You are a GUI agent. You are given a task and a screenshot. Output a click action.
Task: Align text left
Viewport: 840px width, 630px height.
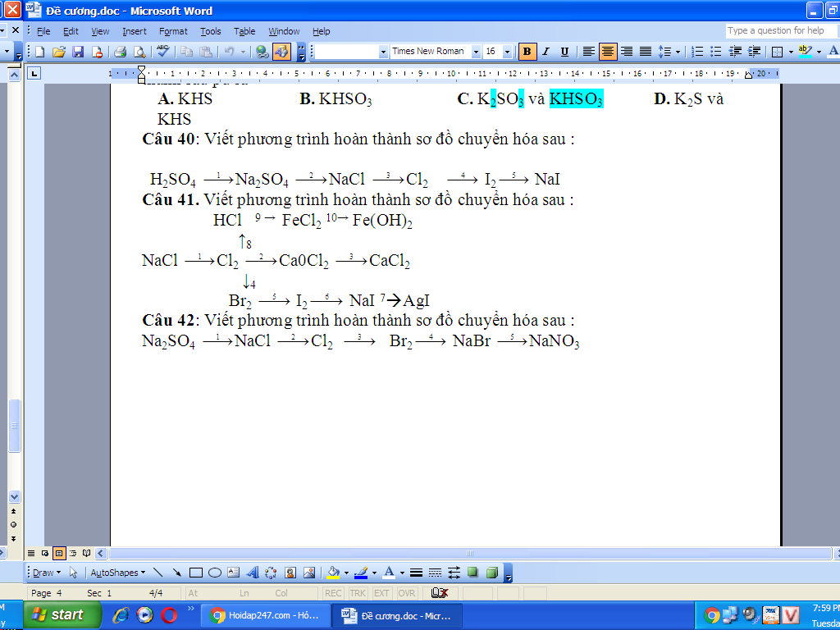tap(588, 52)
